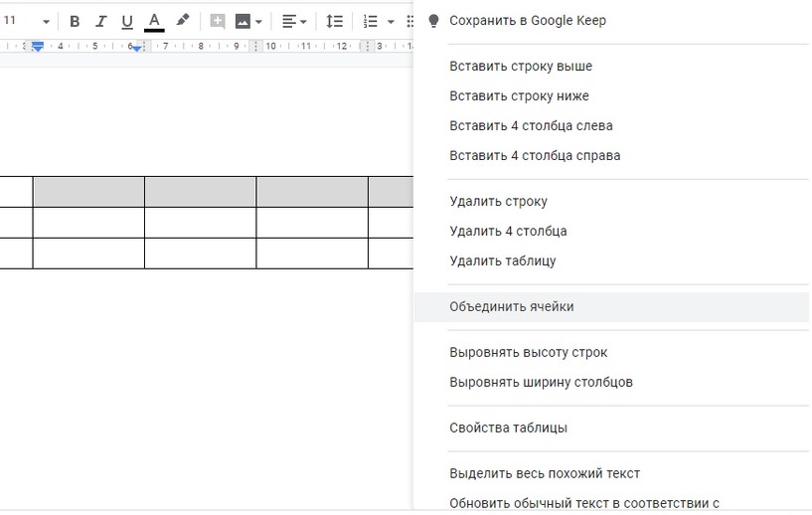The width and height of the screenshot is (812, 515).
Task: Click the numbered list icon
Action: tap(371, 21)
